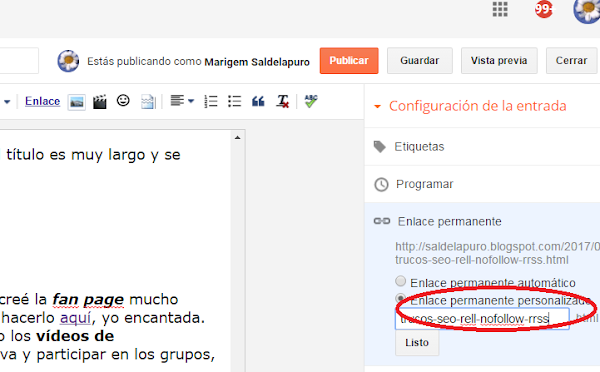Confirm the permalink with Listo
This screenshot has width=600, height=372.
coord(417,343)
